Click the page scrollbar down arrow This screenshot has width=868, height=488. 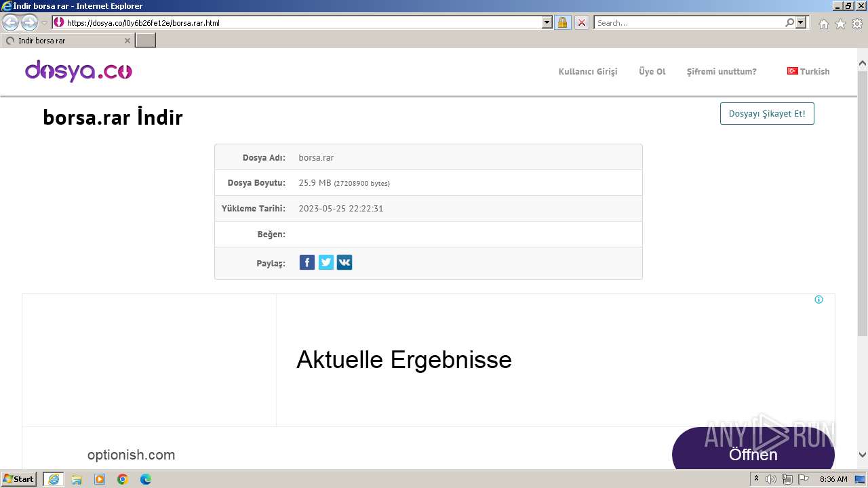(x=863, y=455)
